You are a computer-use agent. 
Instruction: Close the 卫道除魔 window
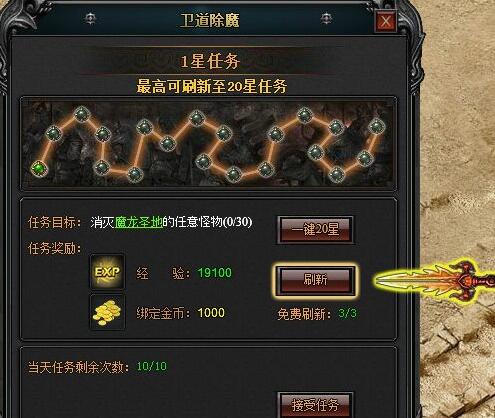[x=386, y=21]
